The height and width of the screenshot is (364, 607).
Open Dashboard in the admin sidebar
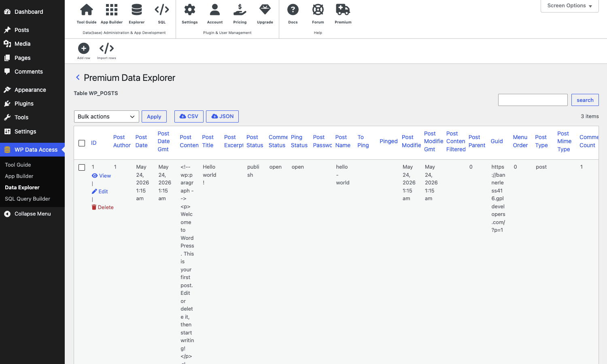[x=32, y=12]
